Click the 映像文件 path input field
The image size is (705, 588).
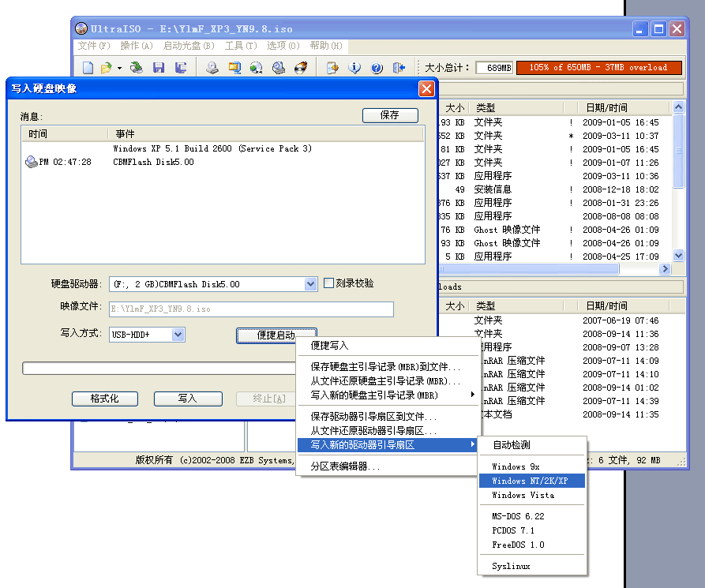click(251, 309)
